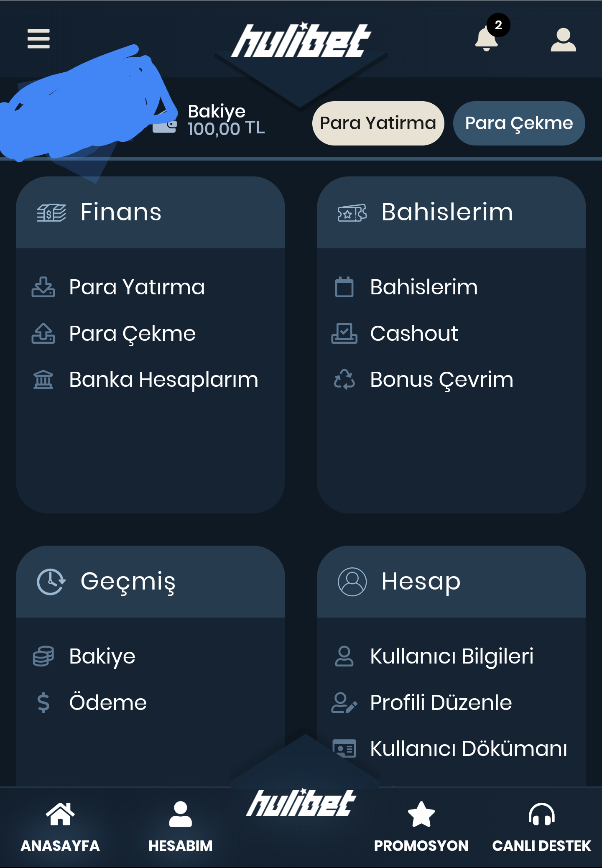Open the user profile icon at top
This screenshot has width=602, height=868.
tap(563, 40)
